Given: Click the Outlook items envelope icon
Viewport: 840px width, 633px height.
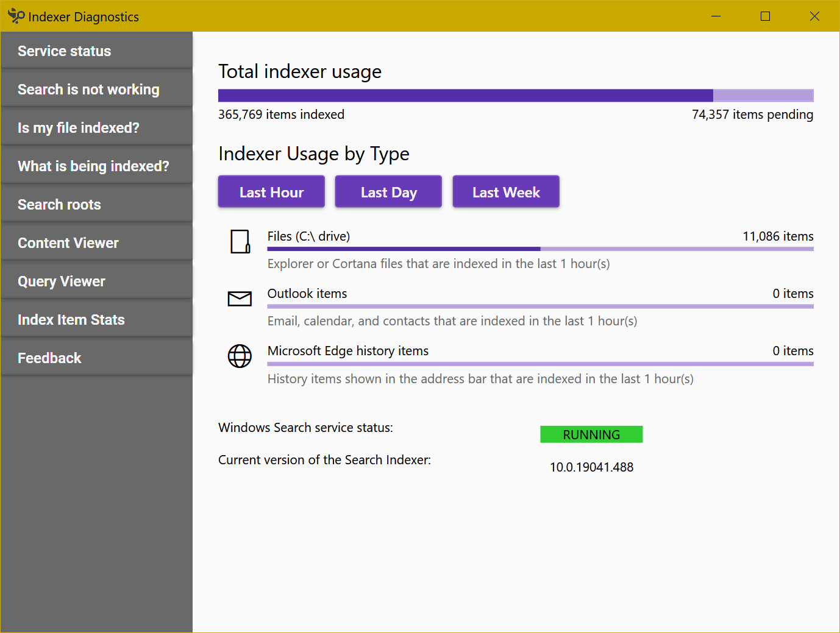Looking at the screenshot, I should pos(240,299).
